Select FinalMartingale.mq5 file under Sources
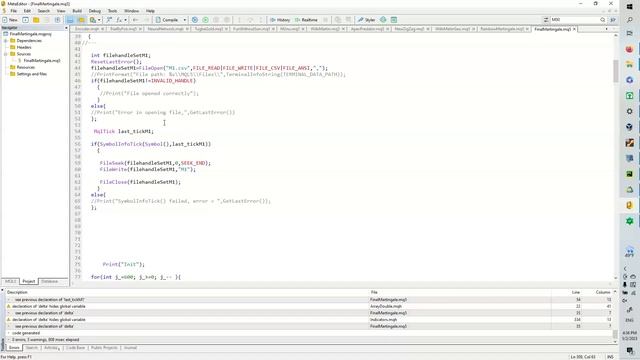This screenshot has height=360, width=640. (42, 60)
